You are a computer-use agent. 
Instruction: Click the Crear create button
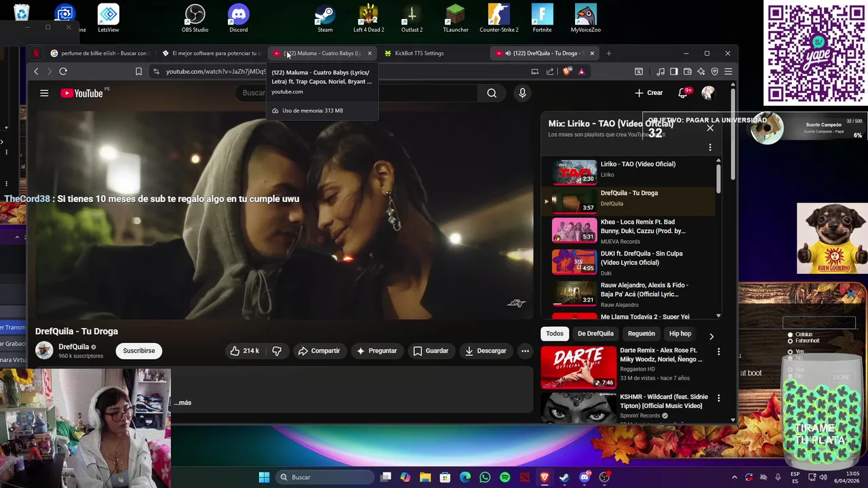(649, 93)
